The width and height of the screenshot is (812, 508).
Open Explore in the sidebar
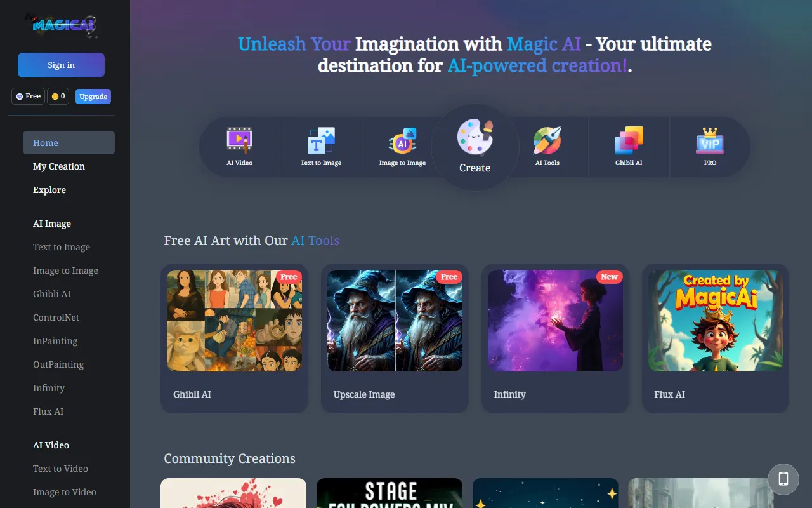[49, 190]
